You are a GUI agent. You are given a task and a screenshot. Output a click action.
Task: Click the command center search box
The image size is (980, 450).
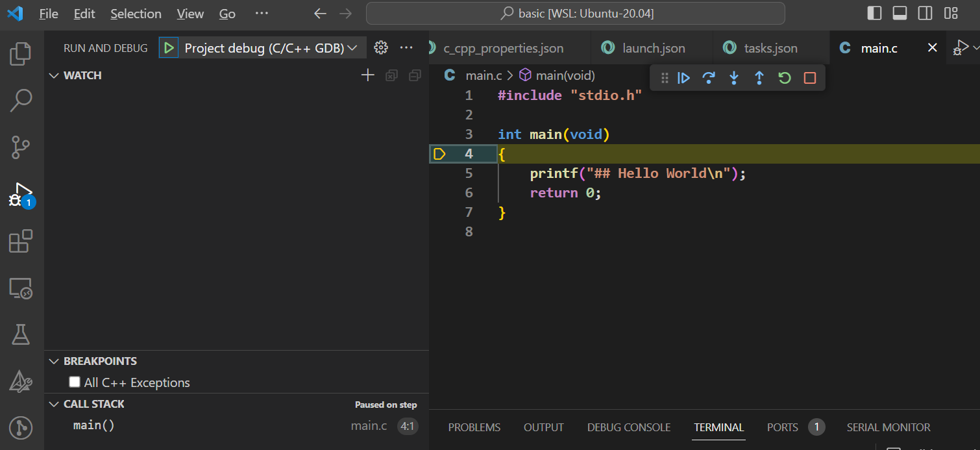tap(576, 14)
